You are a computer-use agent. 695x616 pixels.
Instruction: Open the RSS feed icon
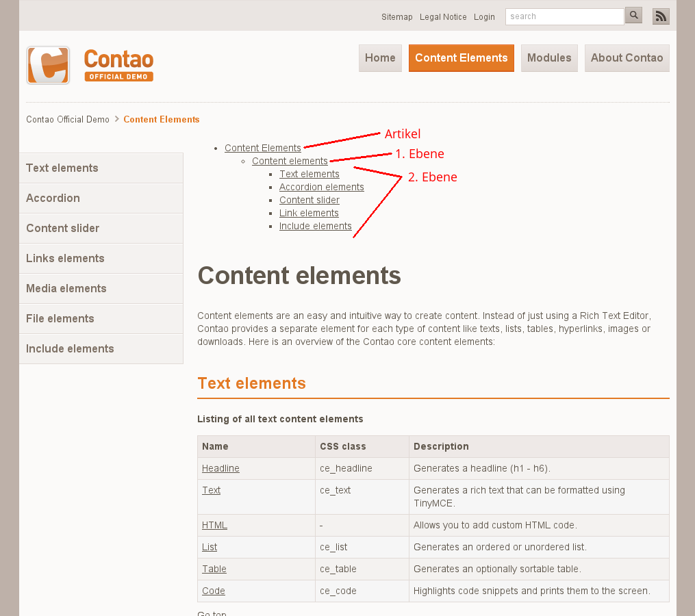pyautogui.click(x=660, y=16)
